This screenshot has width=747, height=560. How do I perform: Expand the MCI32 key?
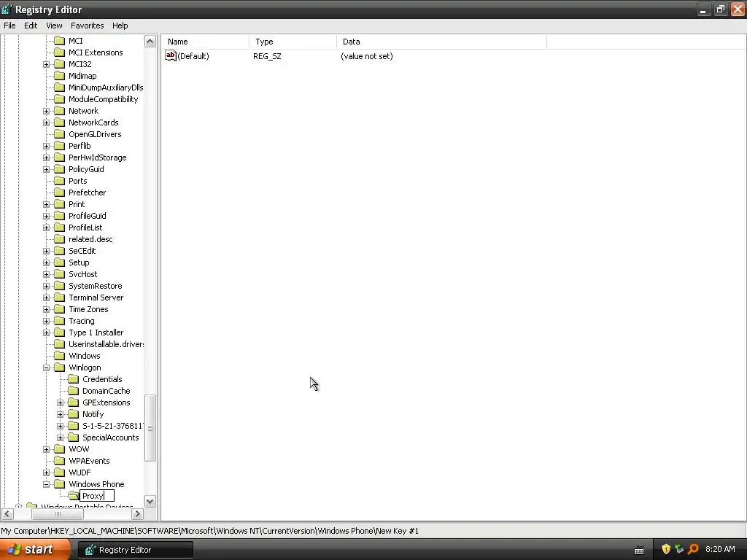[46, 64]
